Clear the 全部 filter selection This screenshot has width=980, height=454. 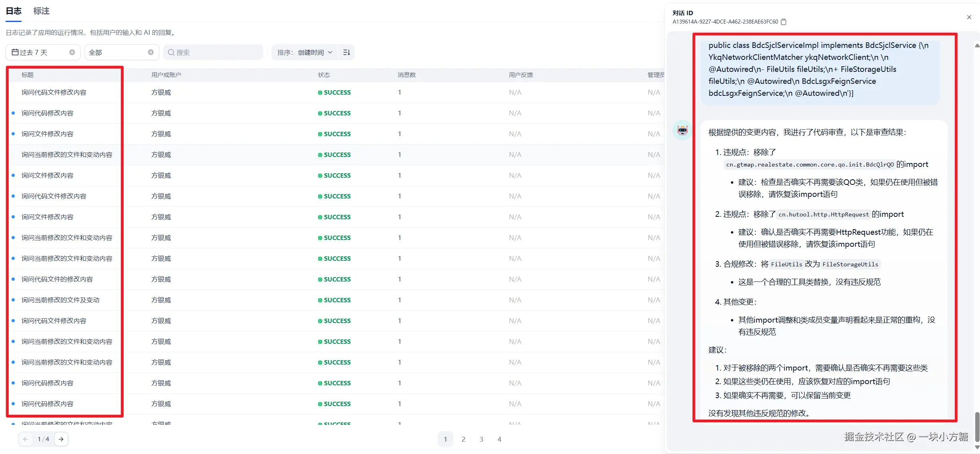point(151,52)
